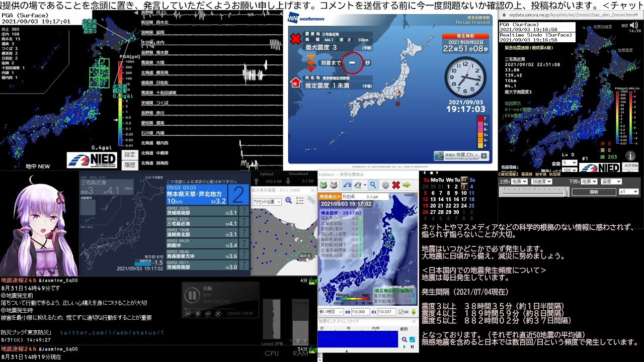Click the red X icon in EqWatch toolbar
The height and width of the screenshot is (362, 644).
click(396, 184)
